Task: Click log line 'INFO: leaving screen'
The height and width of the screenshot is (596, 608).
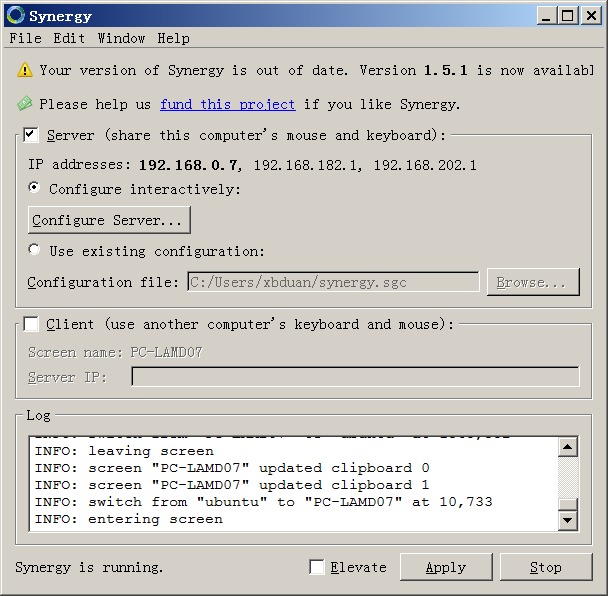Action: pyautogui.click(x=124, y=451)
